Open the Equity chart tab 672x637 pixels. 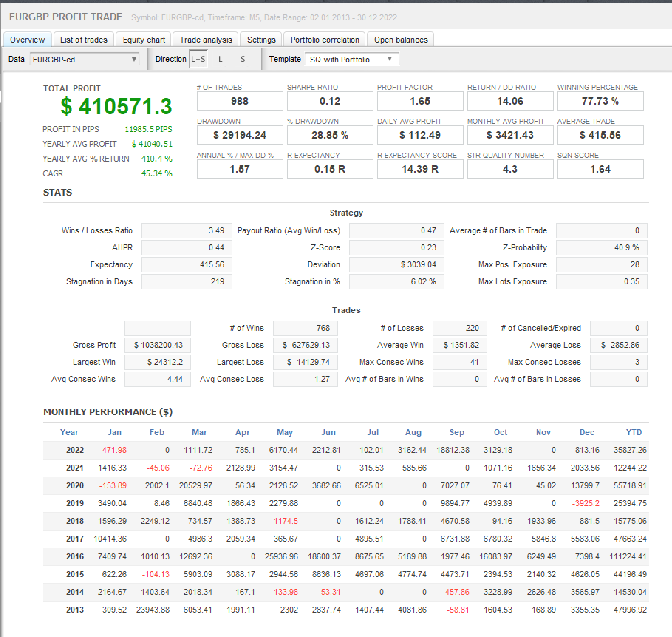click(x=144, y=40)
